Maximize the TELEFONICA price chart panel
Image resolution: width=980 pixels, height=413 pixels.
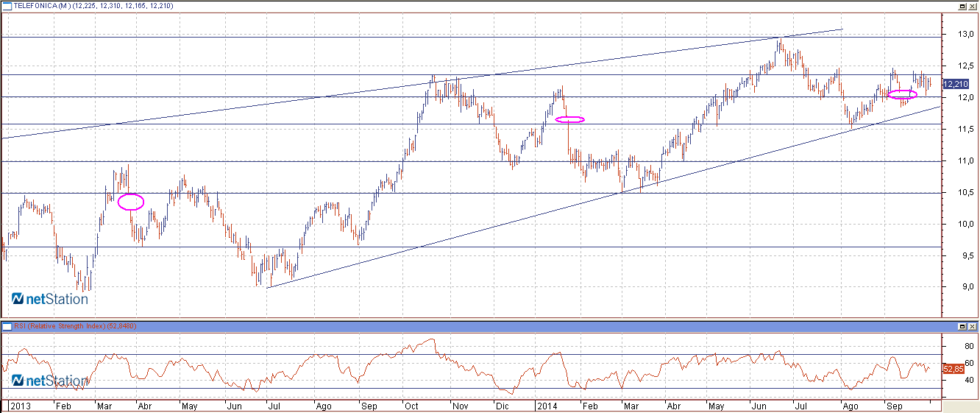(962, 6)
